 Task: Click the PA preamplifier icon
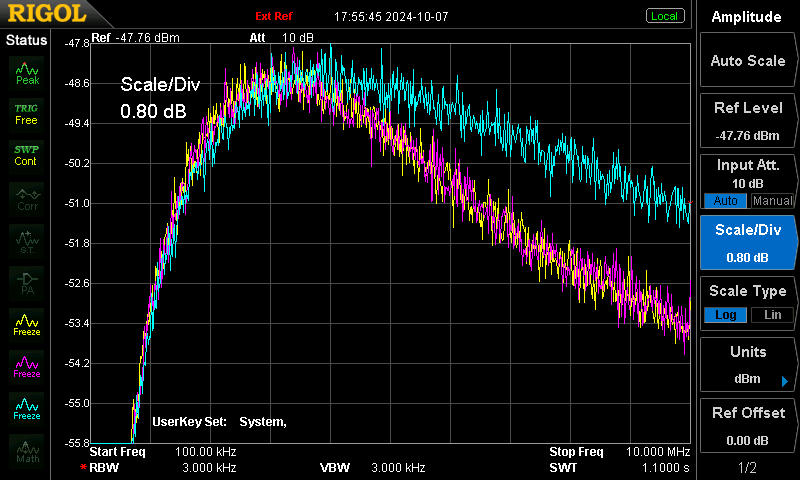pos(27,284)
